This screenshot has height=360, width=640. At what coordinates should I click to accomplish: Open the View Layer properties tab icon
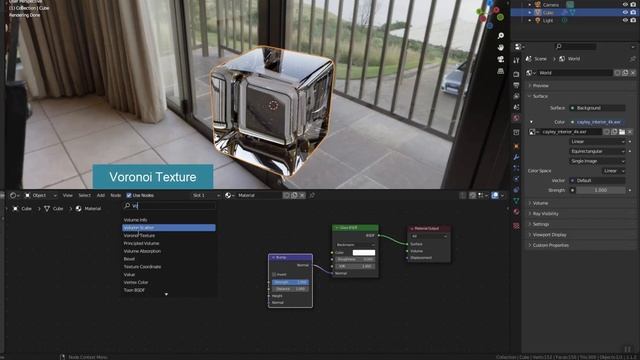click(516, 96)
